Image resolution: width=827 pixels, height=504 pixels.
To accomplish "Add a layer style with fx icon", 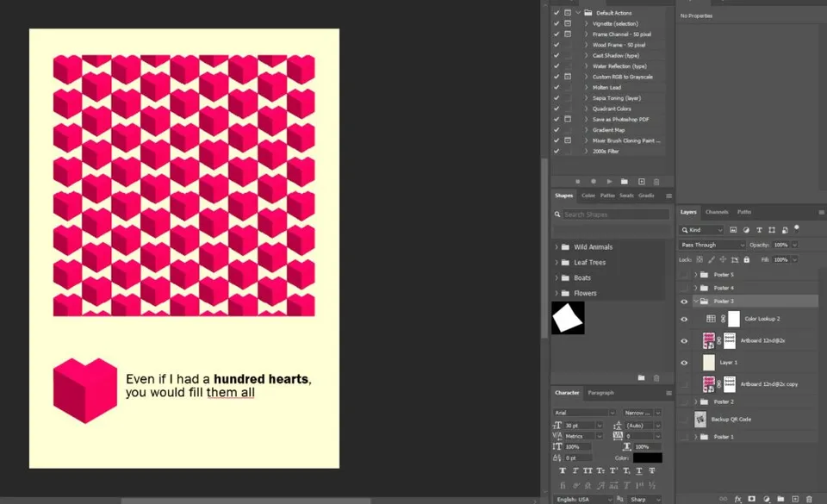I will tap(738, 499).
